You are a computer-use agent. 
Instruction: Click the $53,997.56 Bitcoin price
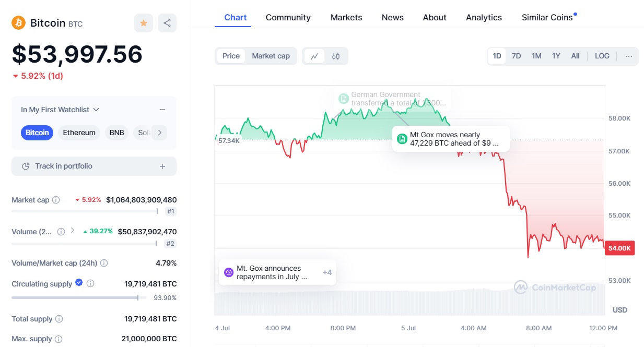tap(77, 54)
